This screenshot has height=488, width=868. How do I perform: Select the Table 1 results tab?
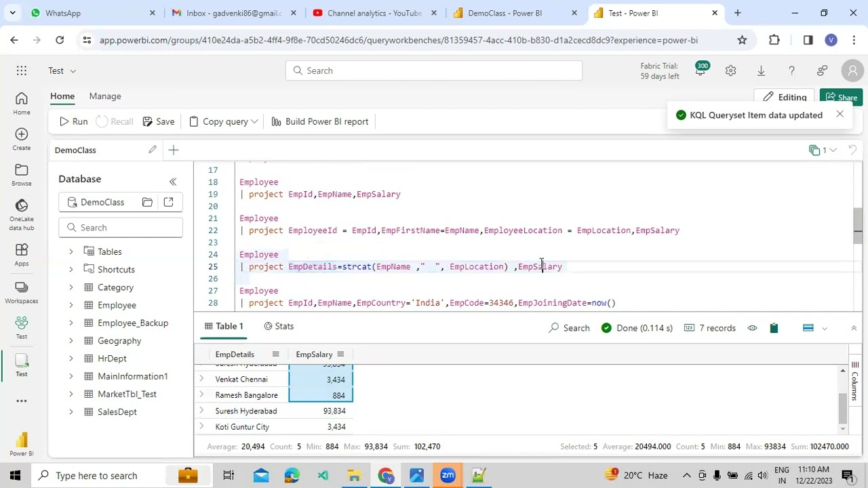pos(223,327)
